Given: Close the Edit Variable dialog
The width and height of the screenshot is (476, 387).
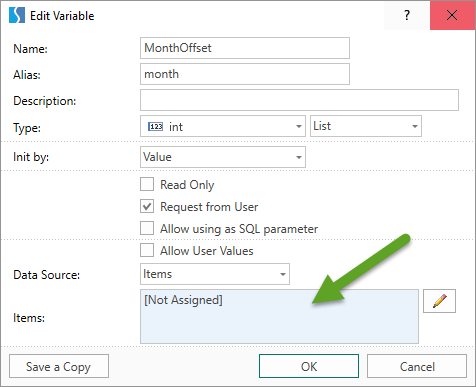Looking at the screenshot, I should (x=452, y=15).
